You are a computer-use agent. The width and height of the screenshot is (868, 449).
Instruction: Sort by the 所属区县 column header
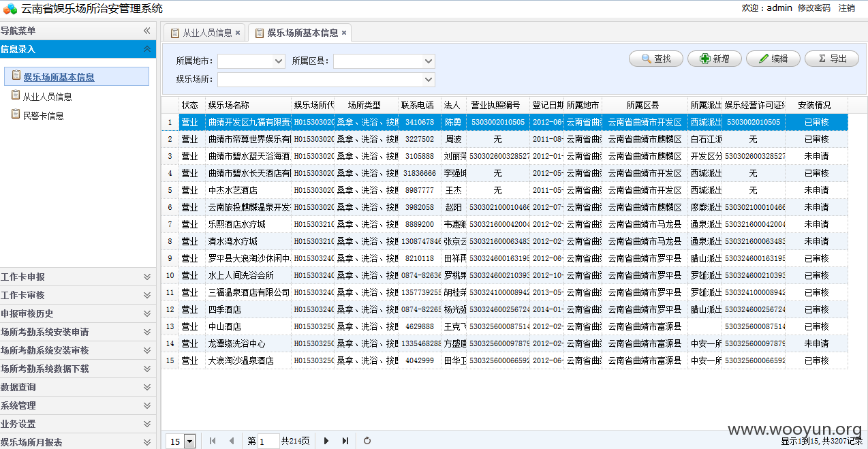tap(645, 105)
